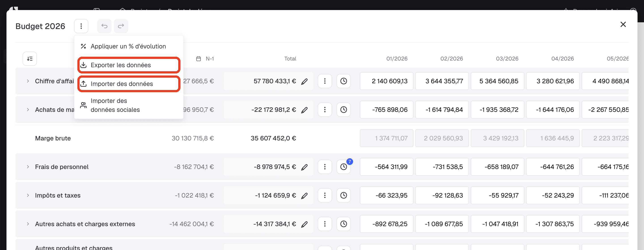Edit Autres achats et charges externes total
Screen dimensions: 644x250
coord(304,224)
